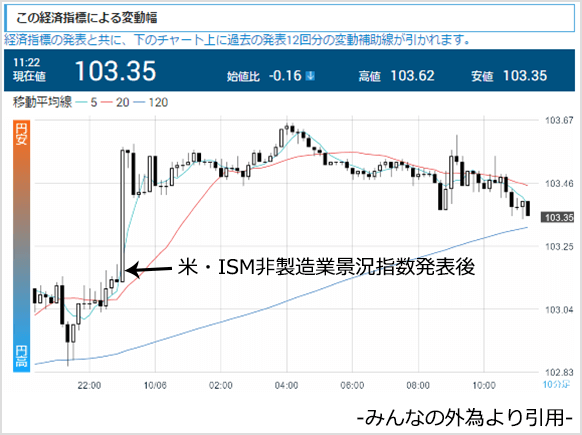Click the 円安 label on gradient bar
Viewport: 582px width, 435px height.
pyautogui.click(x=22, y=134)
